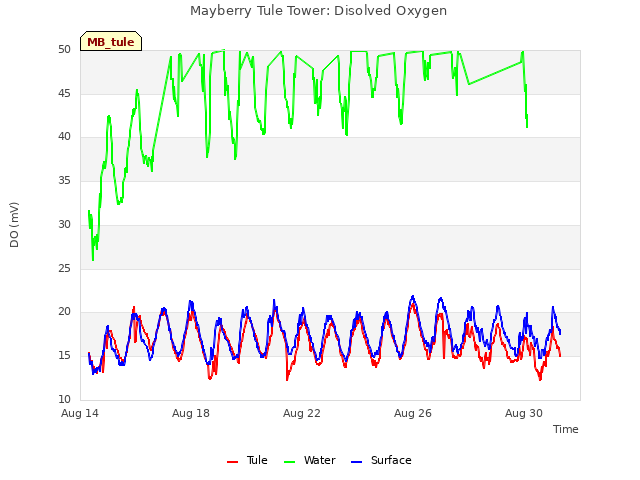Click the y-axis value 25
The width and height of the screenshot is (640, 480).
64,268
